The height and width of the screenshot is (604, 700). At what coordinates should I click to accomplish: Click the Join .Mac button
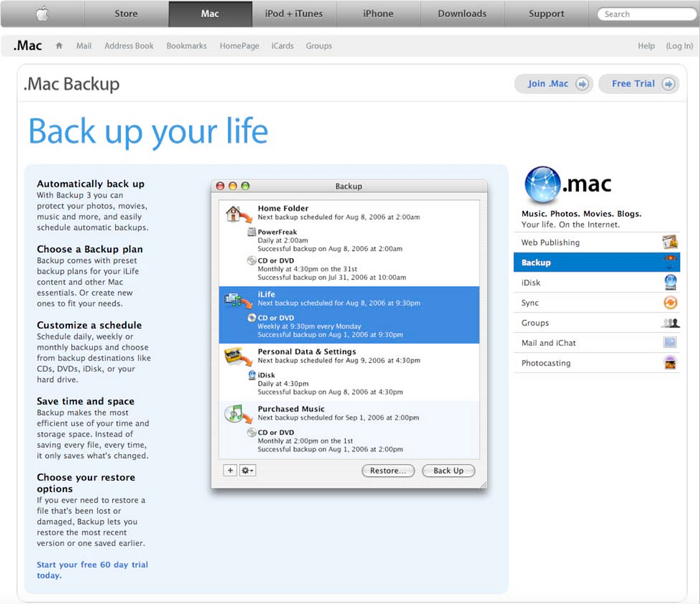coord(554,84)
